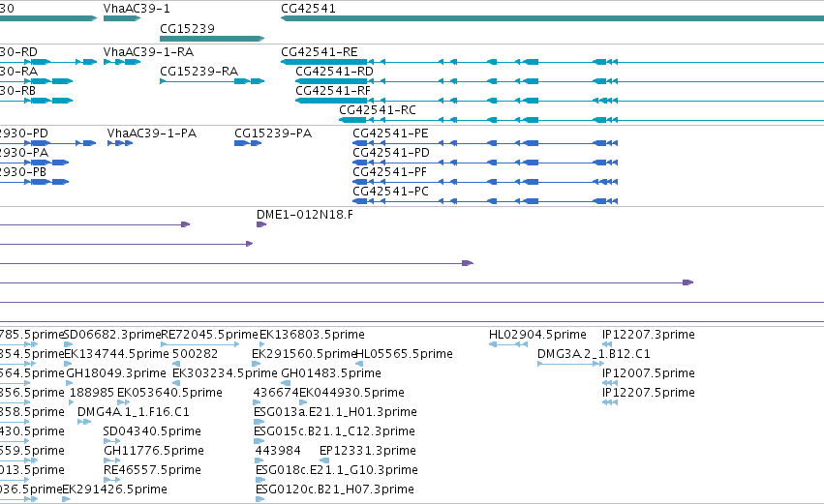The width and height of the screenshot is (824, 504).
Task: Select the CG42541-RD transcript label
Action: tap(334, 72)
